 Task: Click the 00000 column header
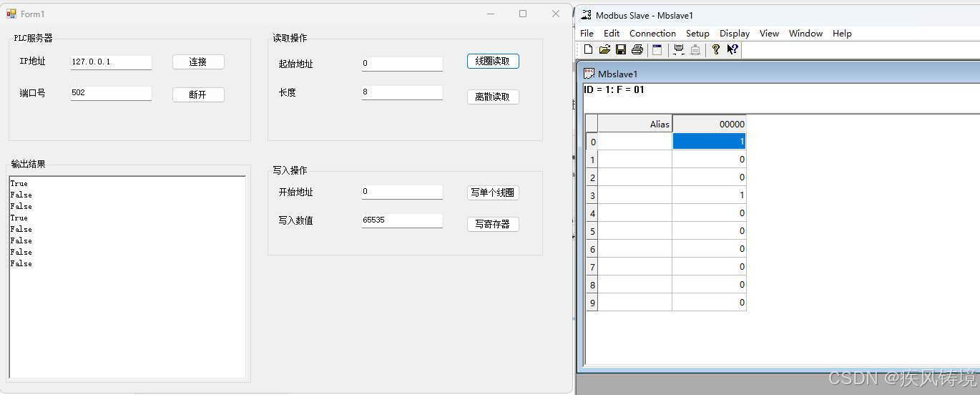(x=709, y=124)
